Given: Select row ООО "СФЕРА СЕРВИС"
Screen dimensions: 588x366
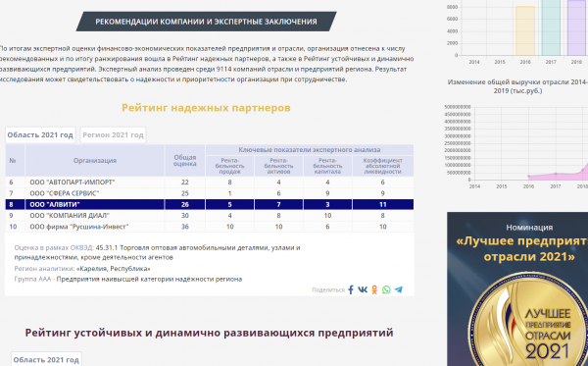Looking at the screenshot, I should (x=210, y=193).
